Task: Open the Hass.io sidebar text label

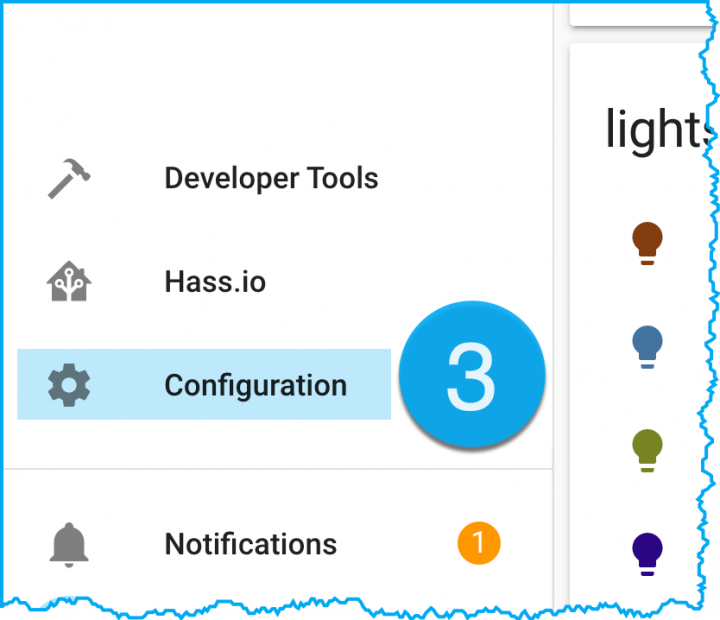Action: (215, 282)
